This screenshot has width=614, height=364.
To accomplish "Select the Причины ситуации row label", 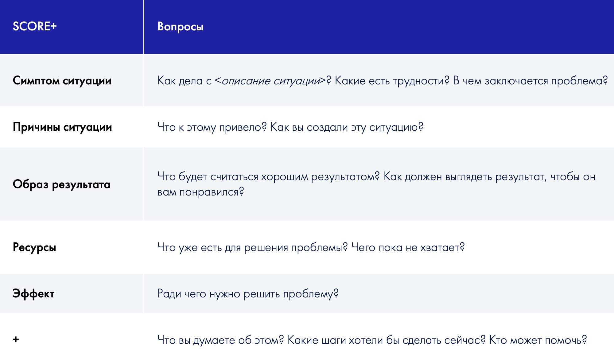I will [x=62, y=127].
